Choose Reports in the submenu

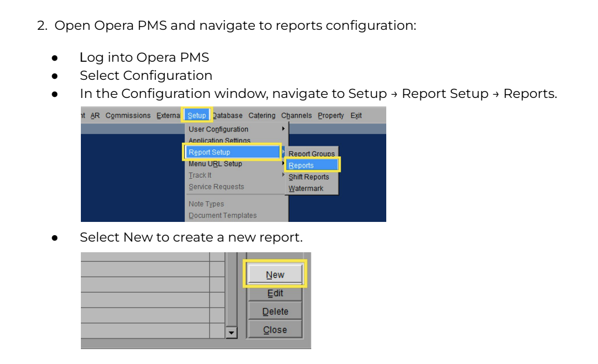pyautogui.click(x=312, y=165)
